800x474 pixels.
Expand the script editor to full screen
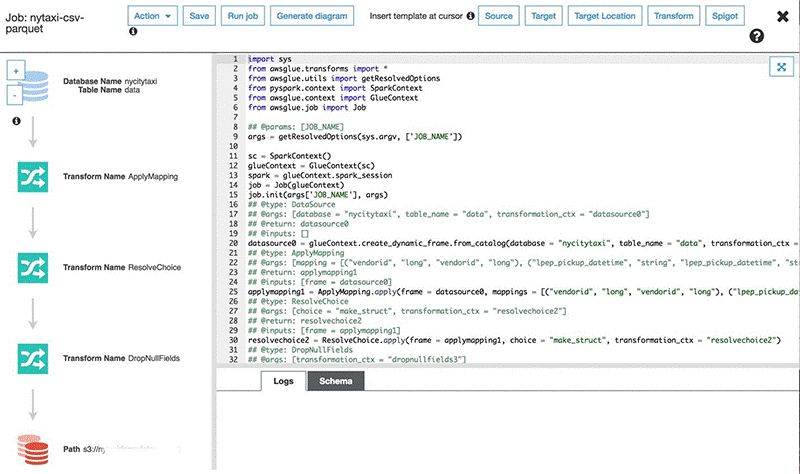pos(781,67)
